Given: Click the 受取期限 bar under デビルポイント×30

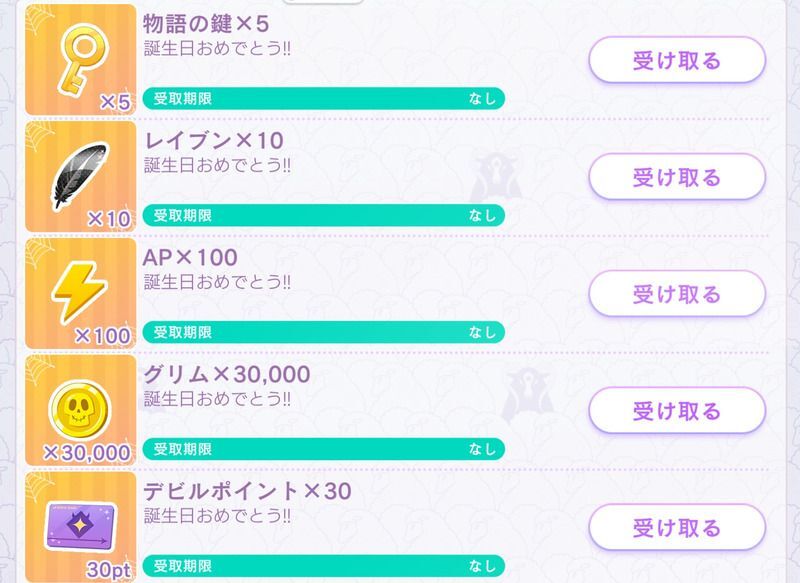Looking at the screenshot, I should click(324, 565).
